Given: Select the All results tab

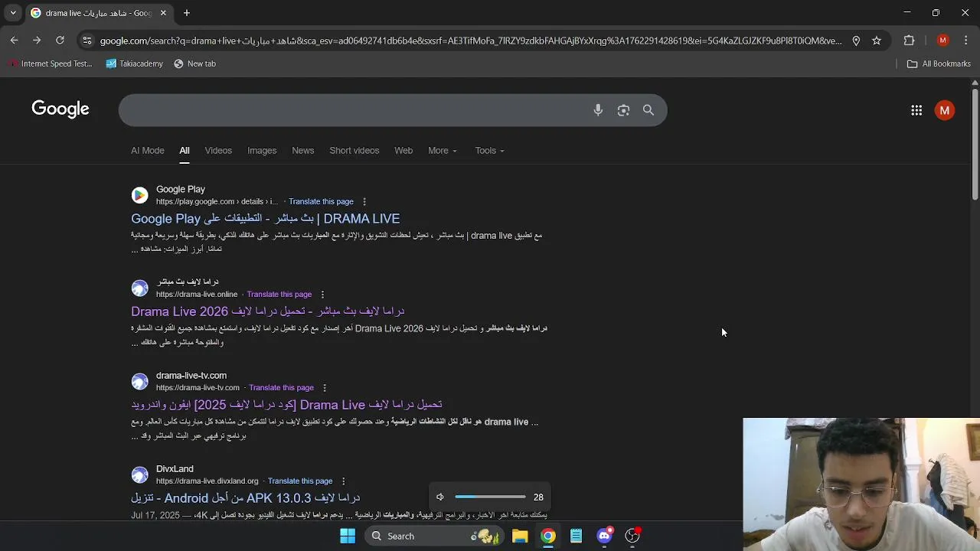Looking at the screenshot, I should coord(185,151).
